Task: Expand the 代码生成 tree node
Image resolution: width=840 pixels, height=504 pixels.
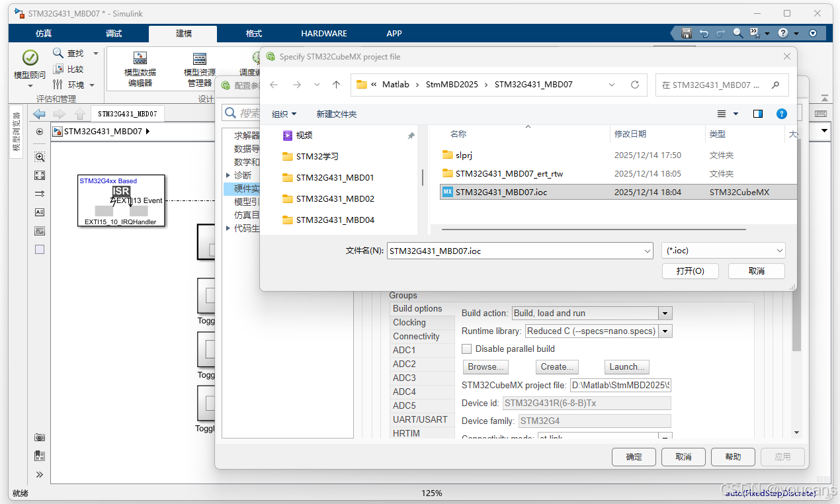Action: (x=229, y=228)
